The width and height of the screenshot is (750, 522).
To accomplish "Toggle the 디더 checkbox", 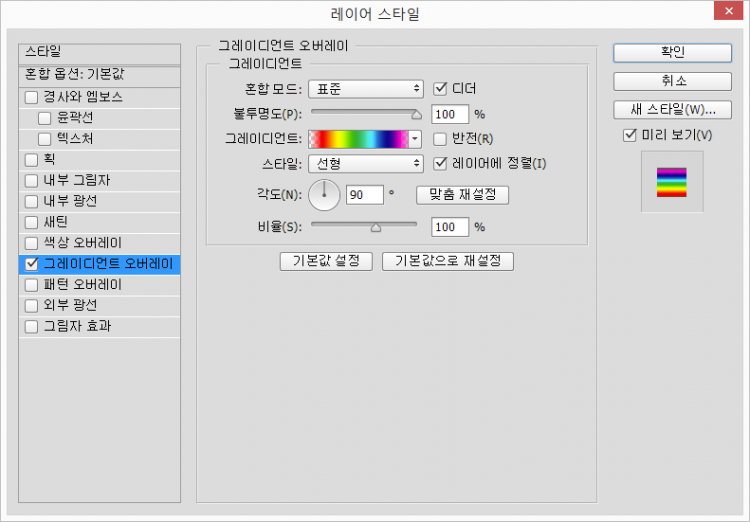I will pos(440,89).
